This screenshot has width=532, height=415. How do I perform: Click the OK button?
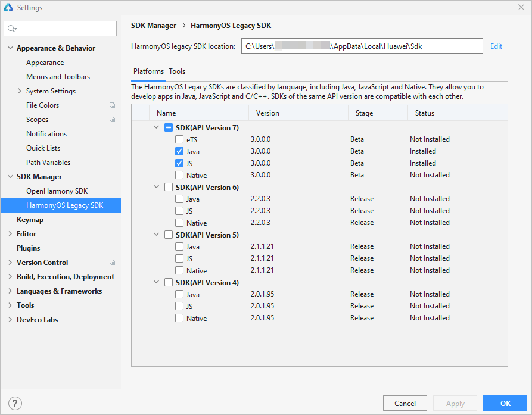(505, 403)
